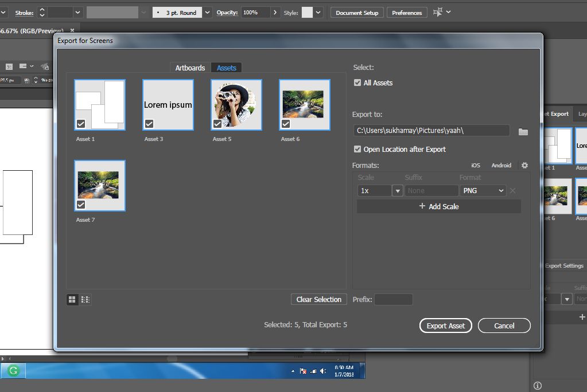The image size is (587, 392).
Task: Open Action Center flag in system tray
Action: coord(303,371)
